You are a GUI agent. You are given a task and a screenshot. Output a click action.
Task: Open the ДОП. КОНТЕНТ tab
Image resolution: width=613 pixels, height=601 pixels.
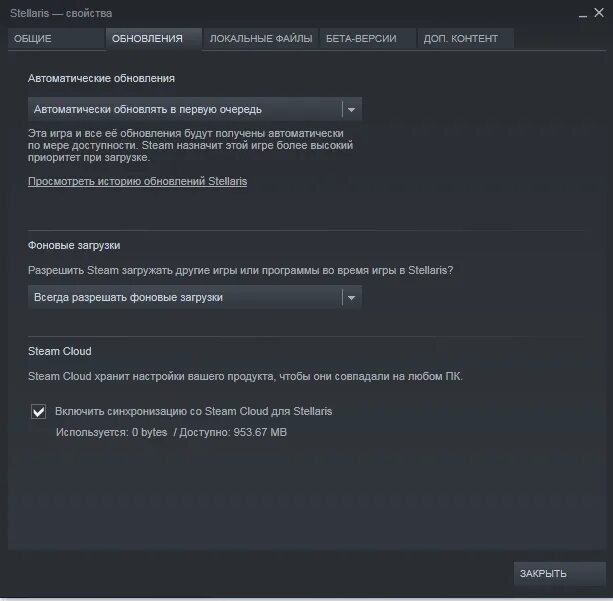[465, 39]
